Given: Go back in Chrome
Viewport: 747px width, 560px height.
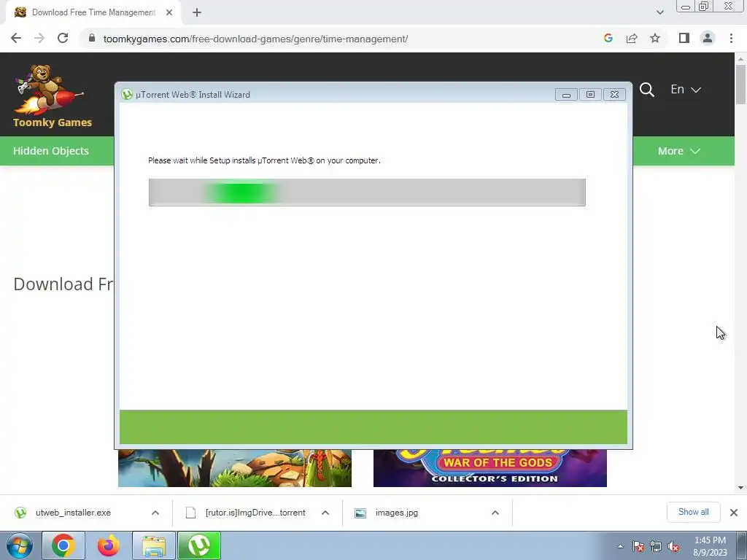Looking at the screenshot, I should pyautogui.click(x=16, y=39).
